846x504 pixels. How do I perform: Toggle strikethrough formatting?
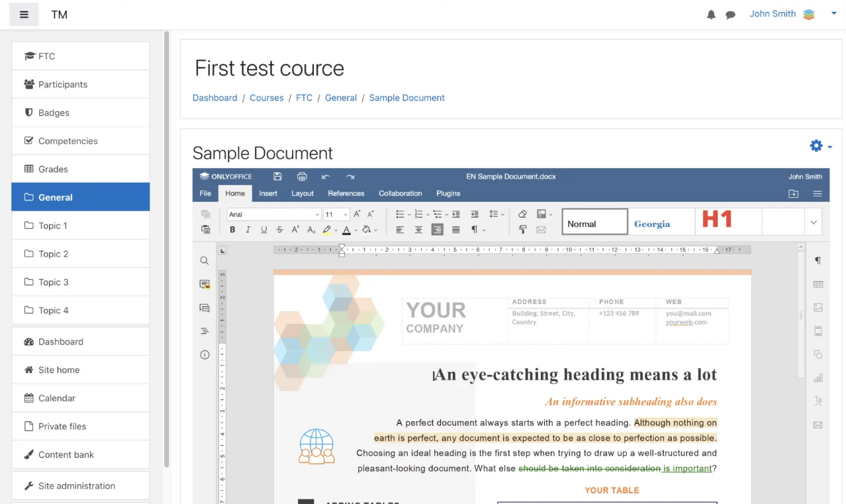279,230
